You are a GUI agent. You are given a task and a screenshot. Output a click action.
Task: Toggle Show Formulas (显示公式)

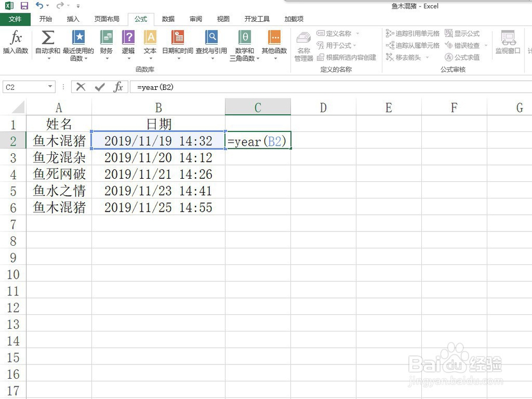click(x=462, y=34)
